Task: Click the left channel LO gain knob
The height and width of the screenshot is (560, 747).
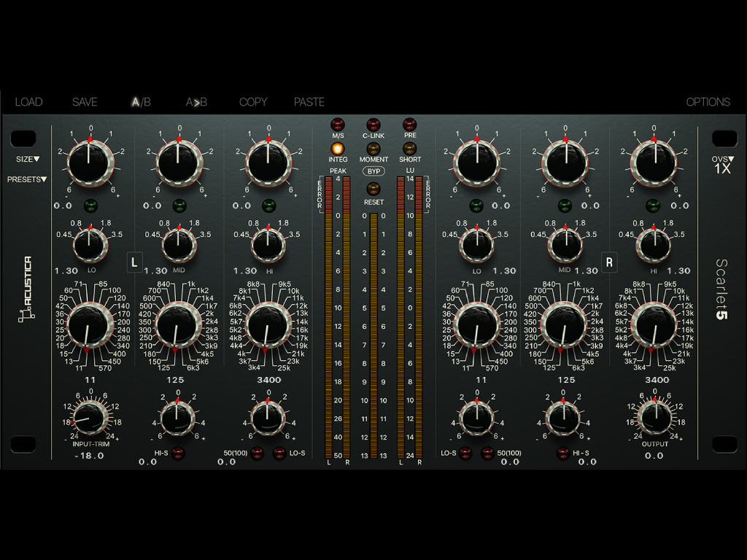Action: pyautogui.click(x=90, y=163)
